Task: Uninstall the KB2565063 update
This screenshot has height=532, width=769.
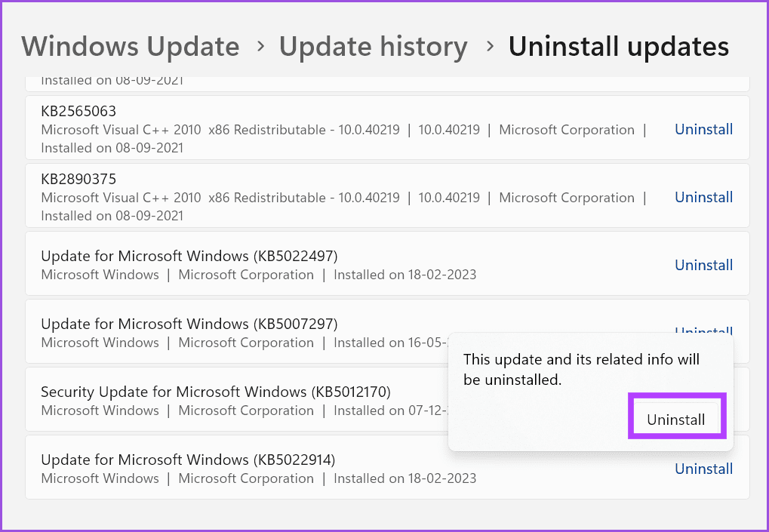Action: 703,130
